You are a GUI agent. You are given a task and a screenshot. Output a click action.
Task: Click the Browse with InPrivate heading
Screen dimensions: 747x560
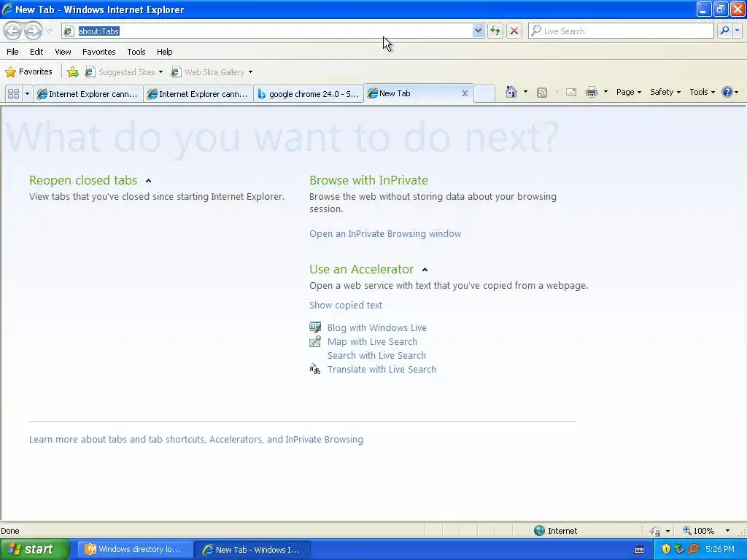coord(368,180)
